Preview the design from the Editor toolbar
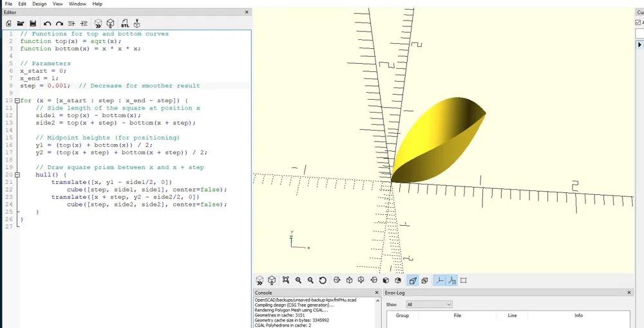Screen dimensions: 644x328 pyautogui.click(x=98, y=23)
